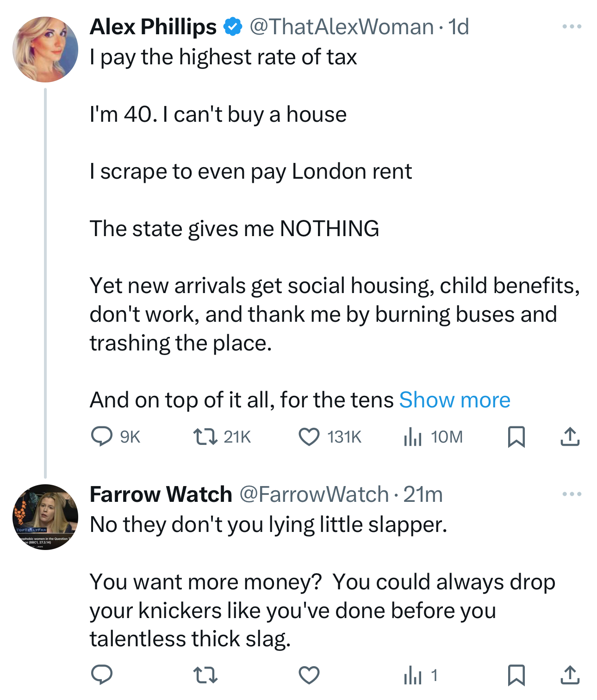Visit the @ThatAlexWoman handle

[x=342, y=27]
